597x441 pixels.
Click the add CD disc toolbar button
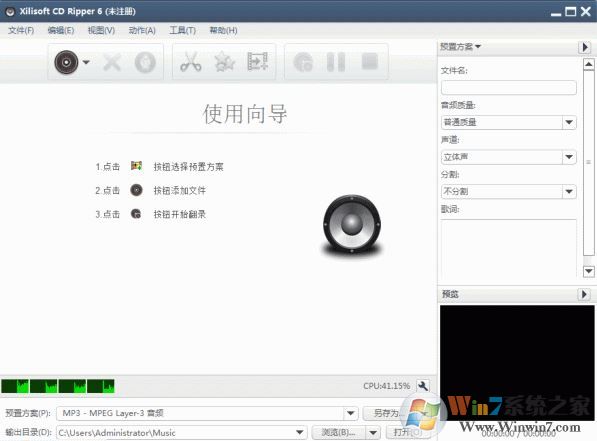click(66, 62)
